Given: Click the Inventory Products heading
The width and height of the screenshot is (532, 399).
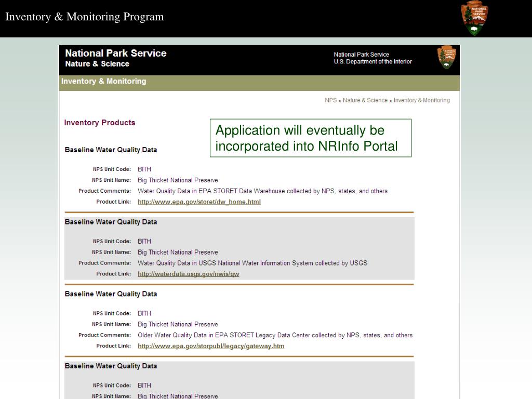Looking at the screenshot, I should coord(100,123).
